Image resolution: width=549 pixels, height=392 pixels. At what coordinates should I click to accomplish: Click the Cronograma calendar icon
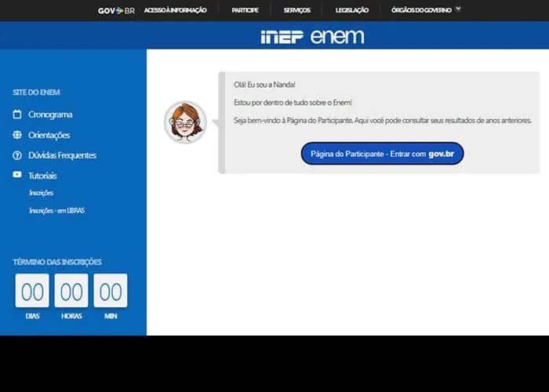click(x=17, y=114)
